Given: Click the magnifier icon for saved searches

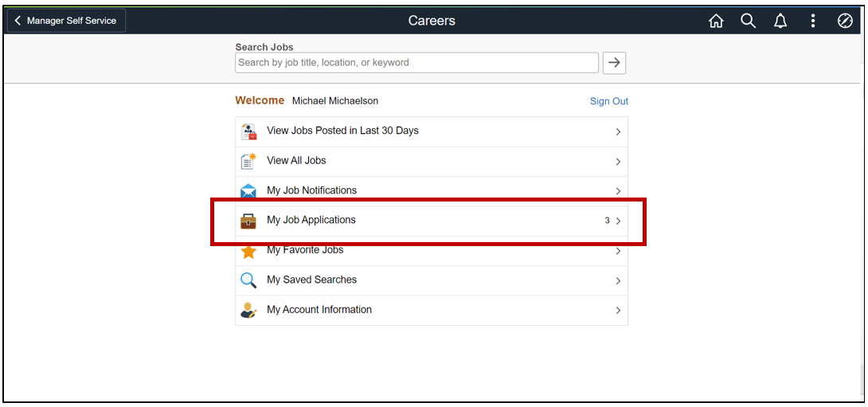Looking at the screenshot, I should point(248,280).
